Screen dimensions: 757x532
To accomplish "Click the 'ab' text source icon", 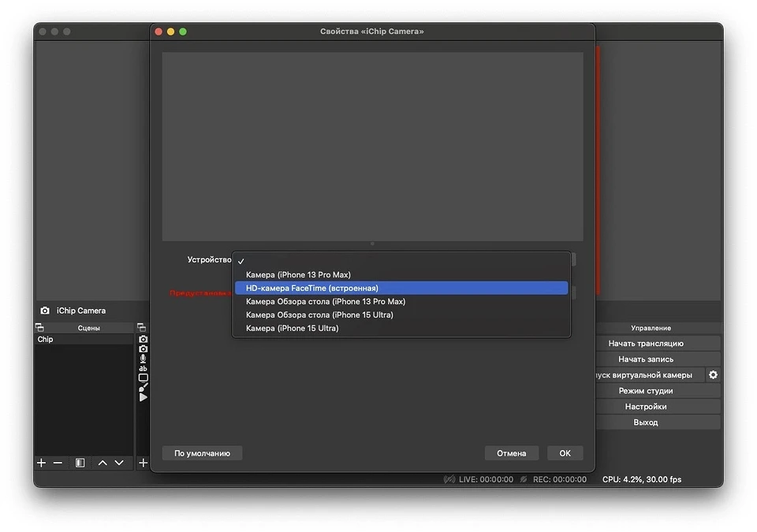I will 143,368.
